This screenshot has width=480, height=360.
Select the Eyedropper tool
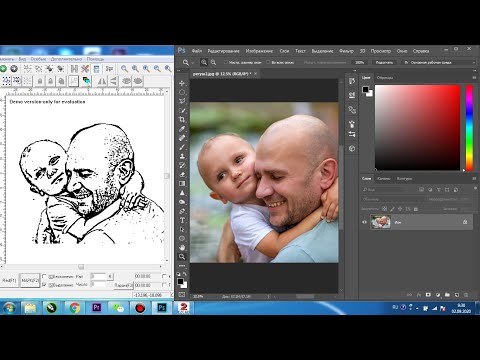(x=182, y=129)
